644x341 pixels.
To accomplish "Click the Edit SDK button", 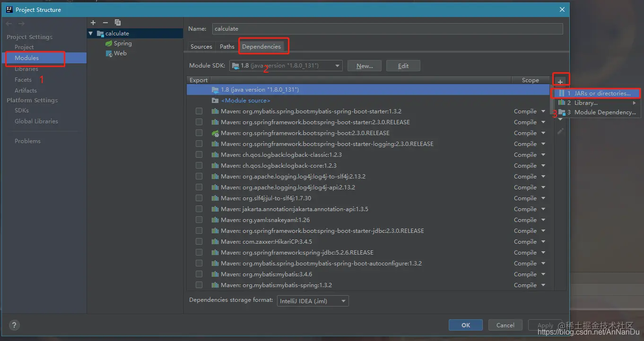I will point(403,66).
